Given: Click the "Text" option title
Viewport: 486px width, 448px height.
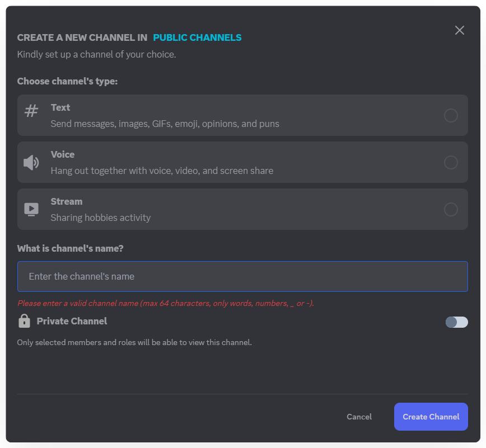Looking at the screenshot, I should (x=60, y=107).
